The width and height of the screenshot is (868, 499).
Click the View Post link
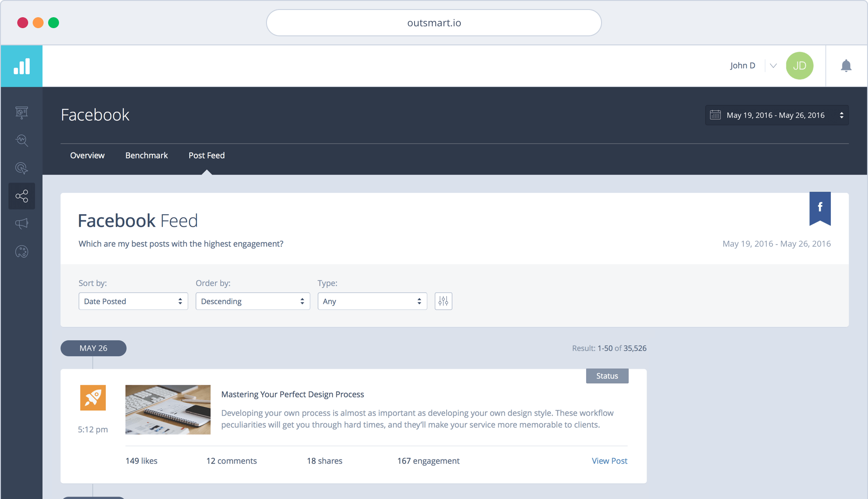(x=609, y=461)
